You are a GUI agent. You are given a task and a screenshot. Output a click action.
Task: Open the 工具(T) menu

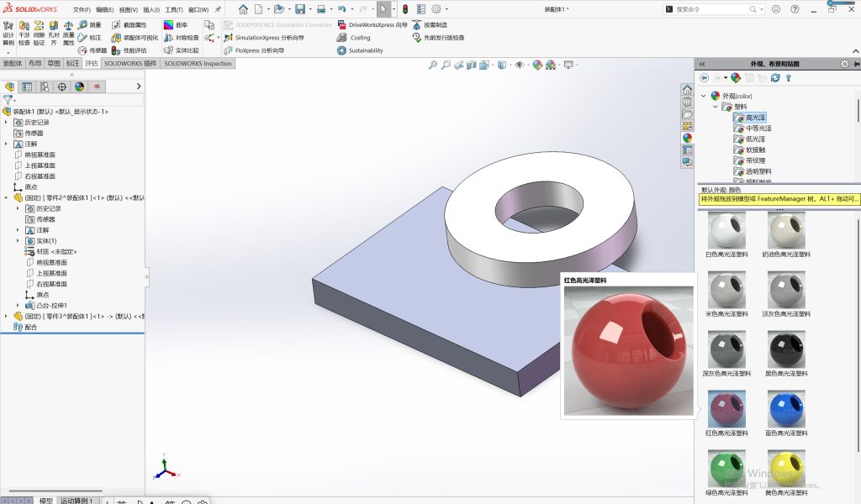[x=174, y=9]
